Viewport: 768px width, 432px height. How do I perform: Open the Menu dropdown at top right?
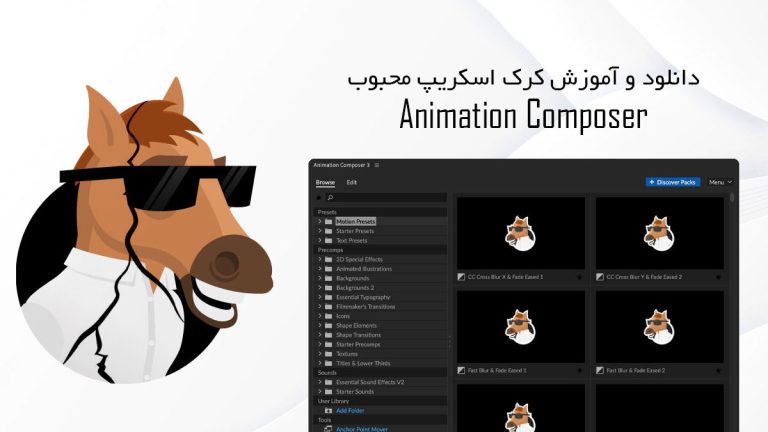720,182
